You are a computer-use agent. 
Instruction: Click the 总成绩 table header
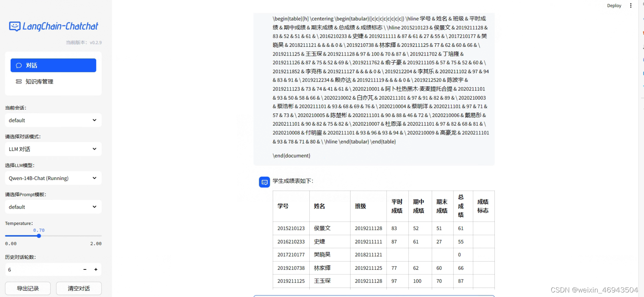tap(463, 206)
